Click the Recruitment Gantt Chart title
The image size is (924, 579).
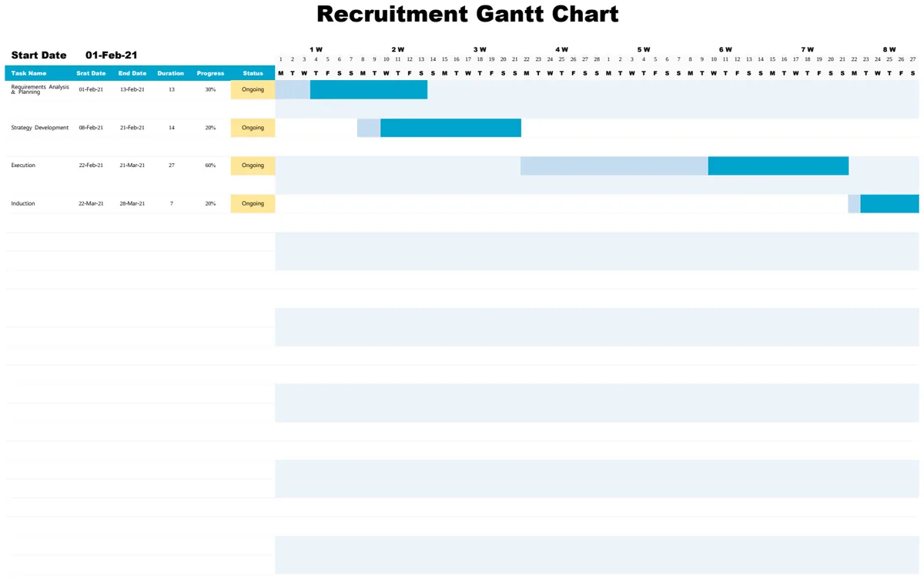coord(467,14)
